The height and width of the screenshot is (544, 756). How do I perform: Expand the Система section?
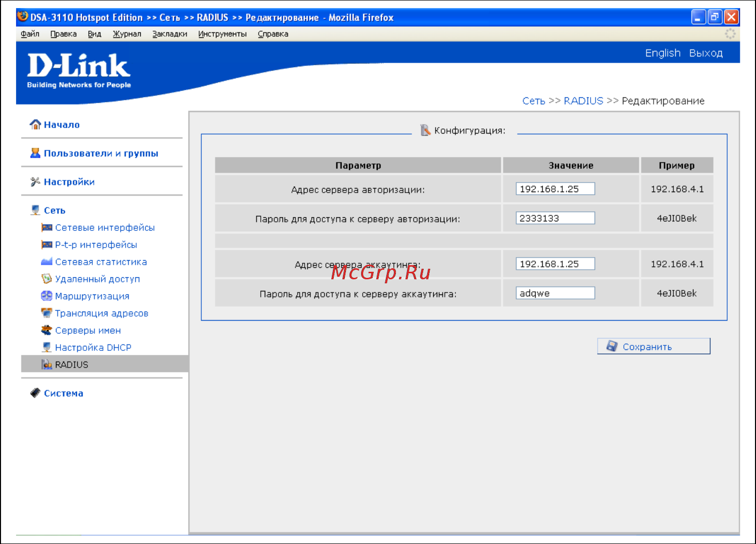pos(64,393)
